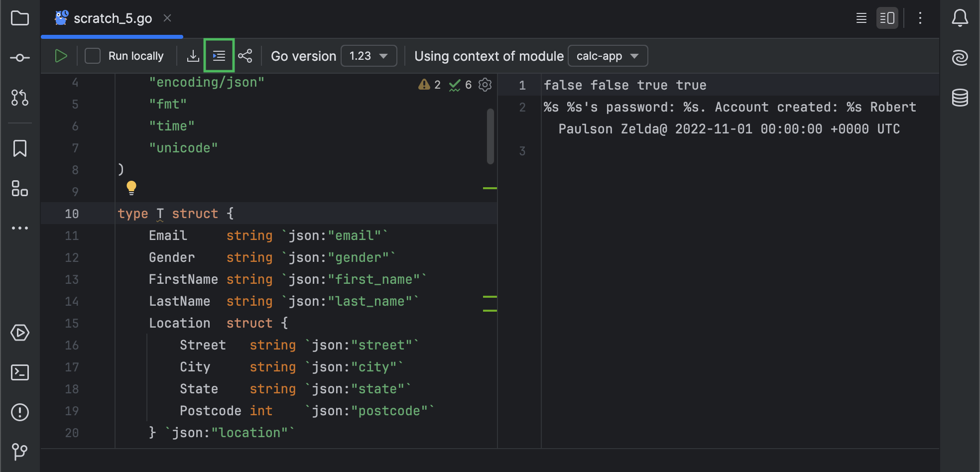Expand the More tool windows ellipsis menu
980x472 pixels.
pyautogui.click(x=19, y=228)
